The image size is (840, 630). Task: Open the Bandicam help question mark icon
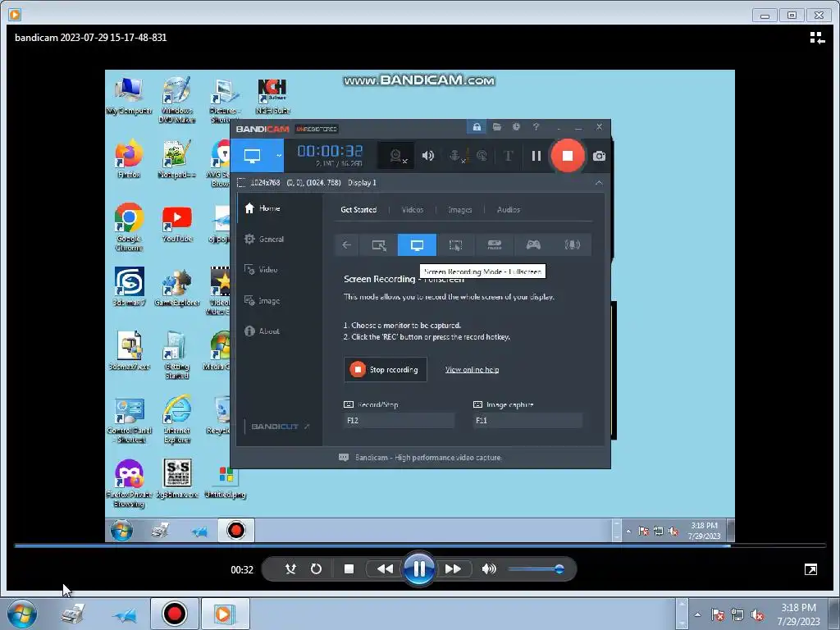tap(536, 127)
